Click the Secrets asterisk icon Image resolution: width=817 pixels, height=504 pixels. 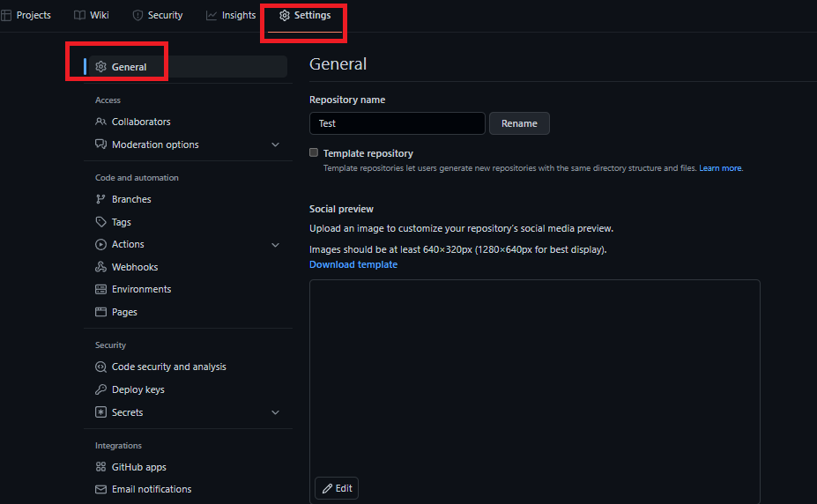pos(100,411)
